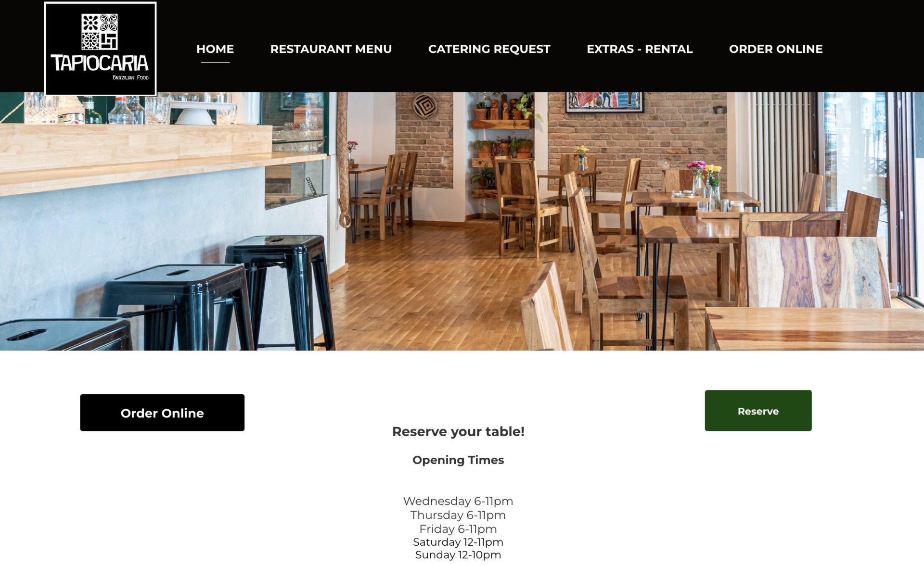Click the black bar stools in photo
The image size is (924, 565).
[x=192, y=293]
